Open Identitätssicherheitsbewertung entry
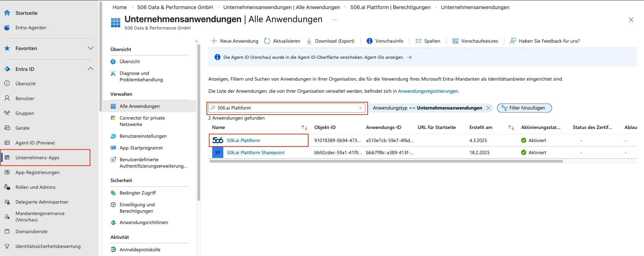This screenshot has width=644, height=256. point(48,246)
